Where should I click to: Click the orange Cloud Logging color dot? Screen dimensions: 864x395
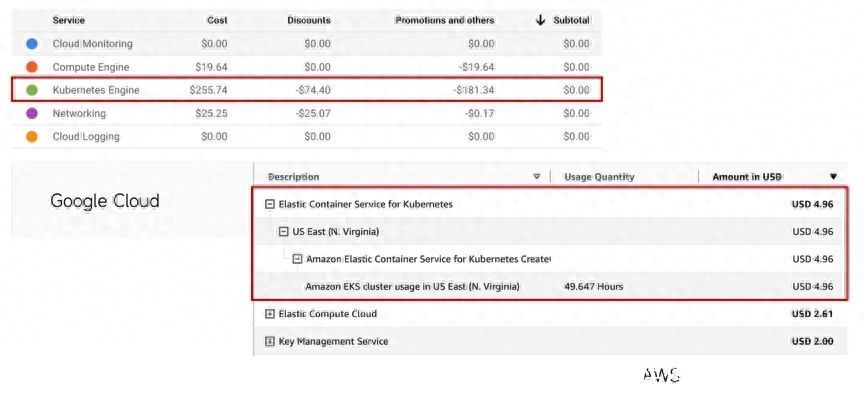(32, 137)
